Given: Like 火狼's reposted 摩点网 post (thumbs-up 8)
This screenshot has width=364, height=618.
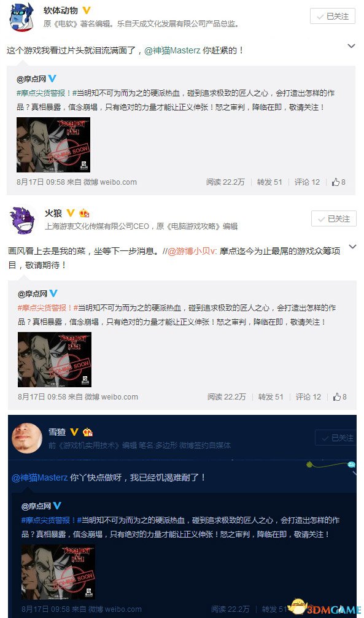Looking at the screenshot, I should (340, 397).
